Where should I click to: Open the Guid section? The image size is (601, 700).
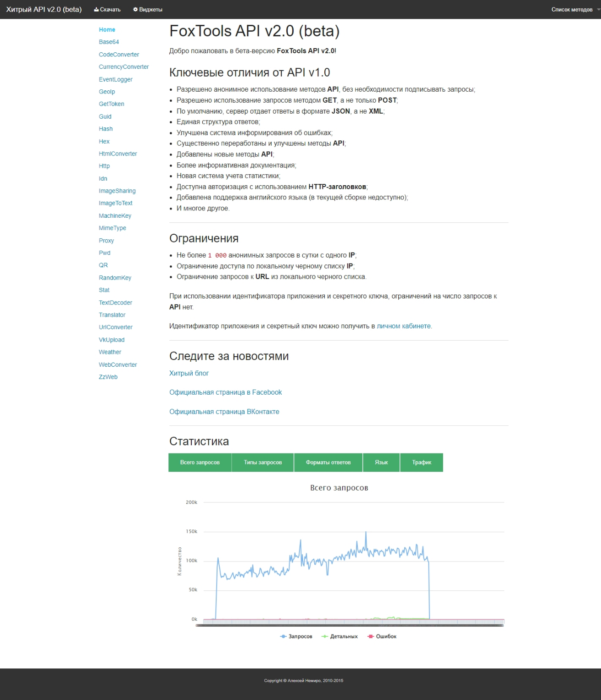coord(105,116)
